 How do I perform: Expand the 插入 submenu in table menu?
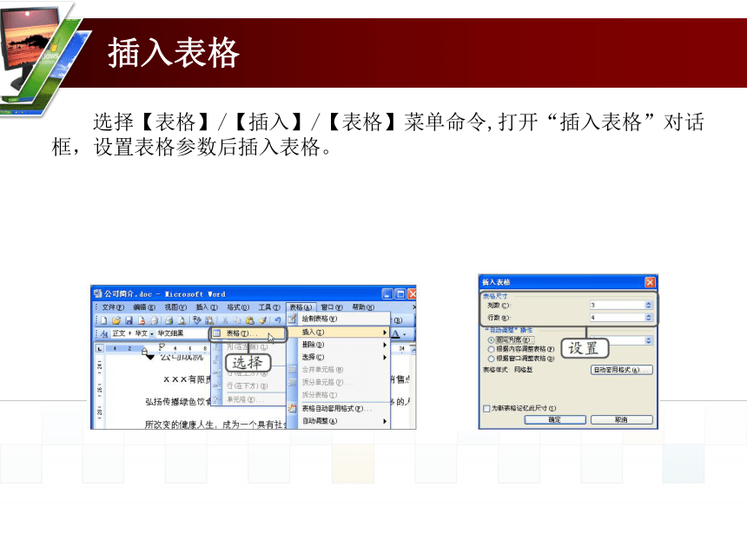338,332
